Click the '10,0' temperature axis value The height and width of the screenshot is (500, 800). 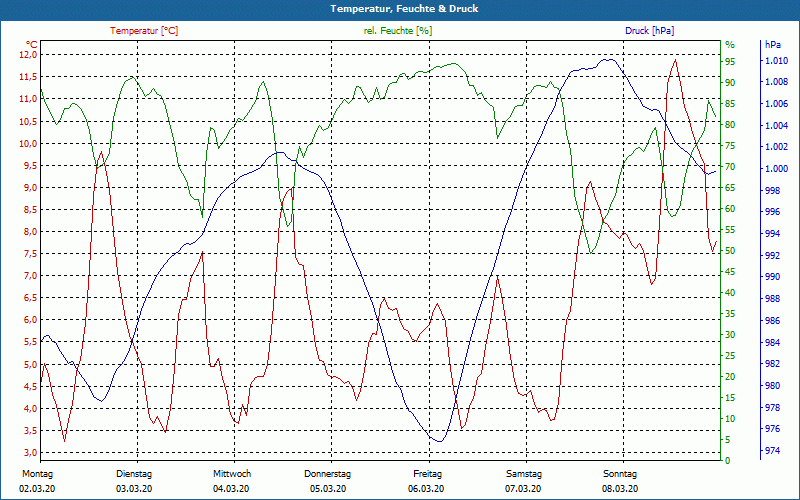(x=29, y=143)
